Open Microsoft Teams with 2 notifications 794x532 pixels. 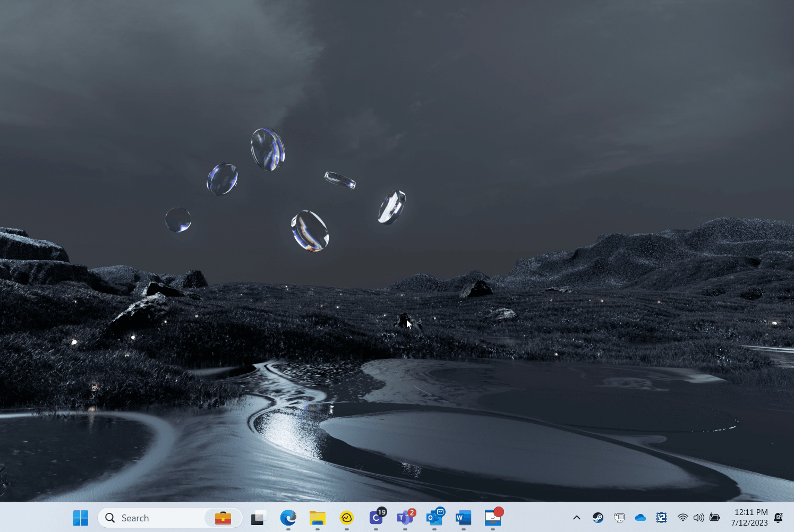pos(406,517)
